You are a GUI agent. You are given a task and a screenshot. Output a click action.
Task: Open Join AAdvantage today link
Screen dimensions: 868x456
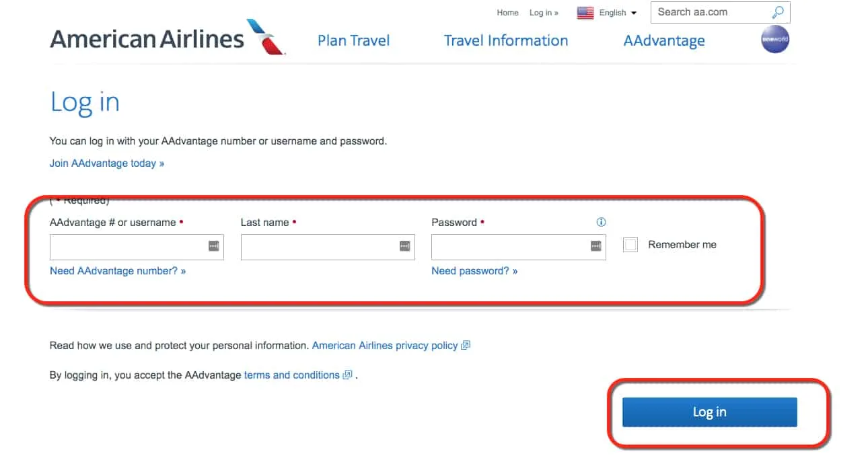(x=107, y=163)
